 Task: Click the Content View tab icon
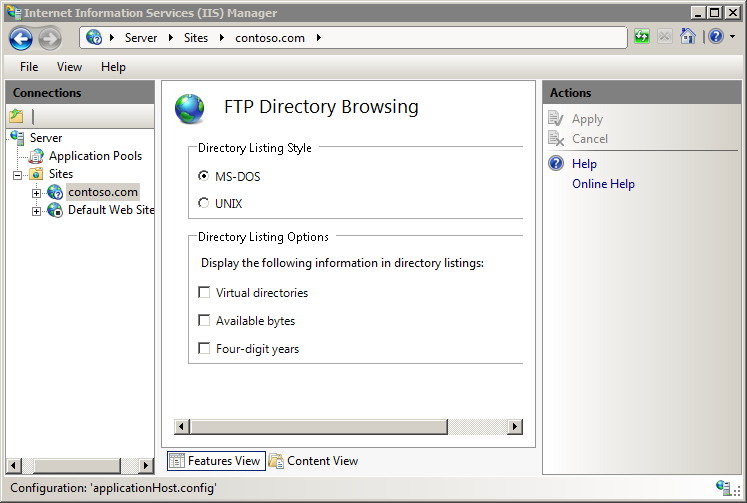(x=276, y=461)
